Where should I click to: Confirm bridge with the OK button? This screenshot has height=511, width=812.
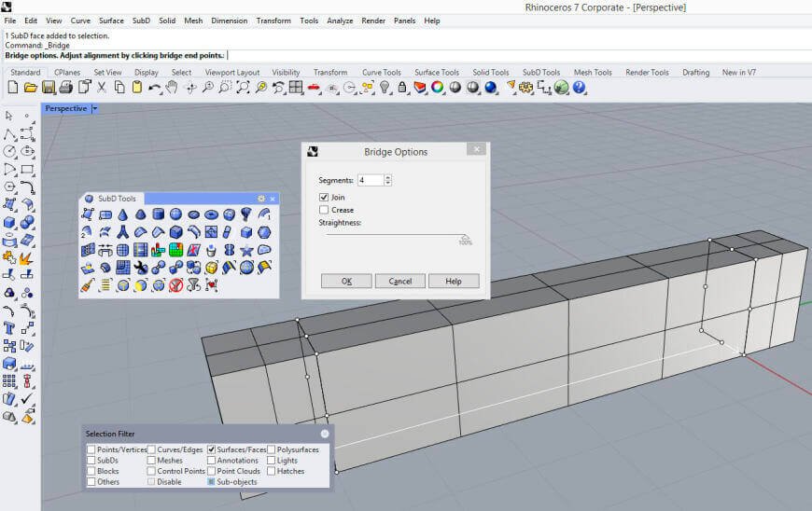[x=346, y=282]
